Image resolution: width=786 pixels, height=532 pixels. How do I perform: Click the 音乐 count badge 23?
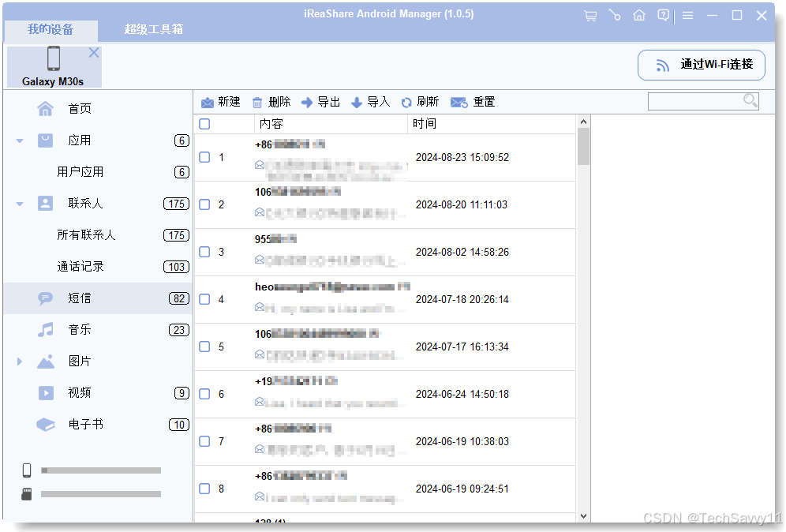point(179,331)
